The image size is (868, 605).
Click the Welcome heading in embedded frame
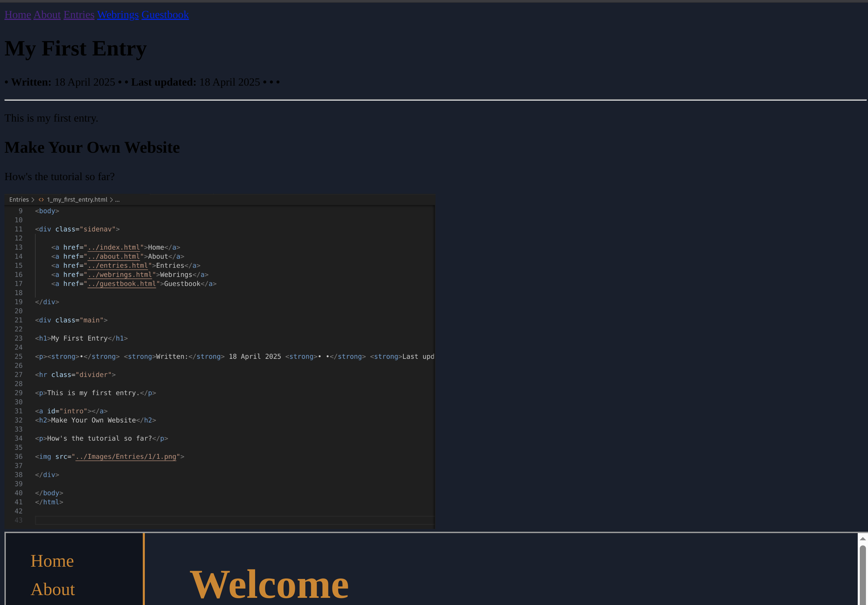[x=269, y=584]
